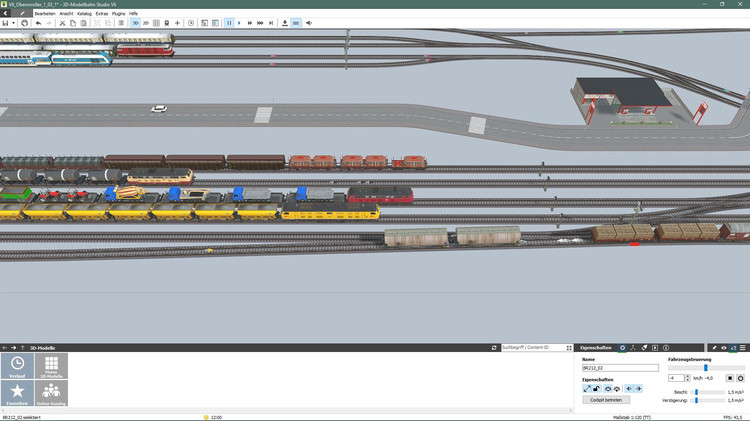Image resolution: width=750 pixels, height=421 pixels.
Task: Click the cut scissors icon in toolbar
Action: tap(62, 22)
